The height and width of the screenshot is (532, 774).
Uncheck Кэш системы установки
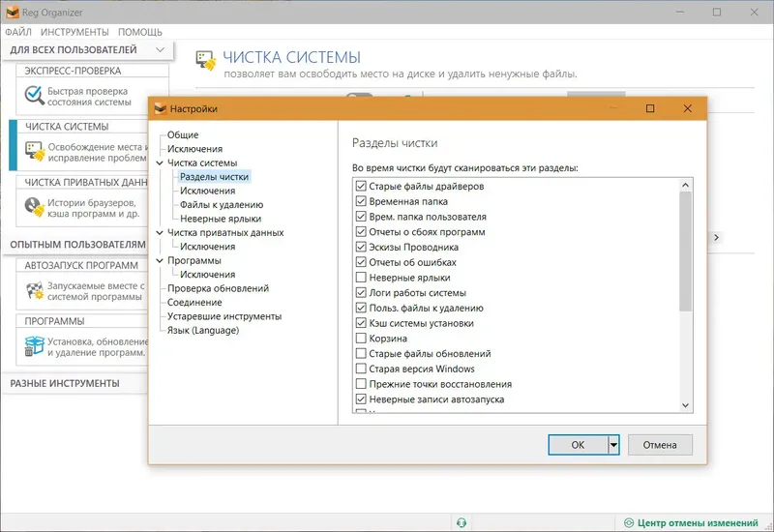361,323
